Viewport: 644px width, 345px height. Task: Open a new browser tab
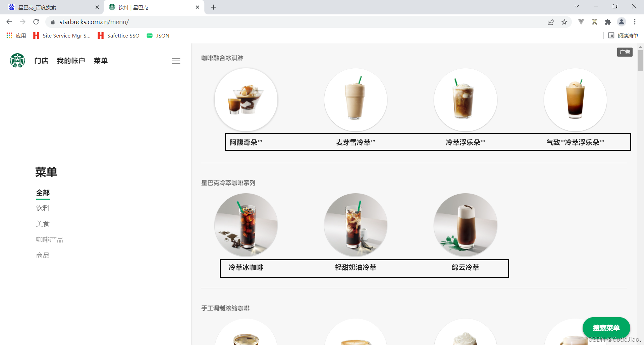(x=213, y=7)
